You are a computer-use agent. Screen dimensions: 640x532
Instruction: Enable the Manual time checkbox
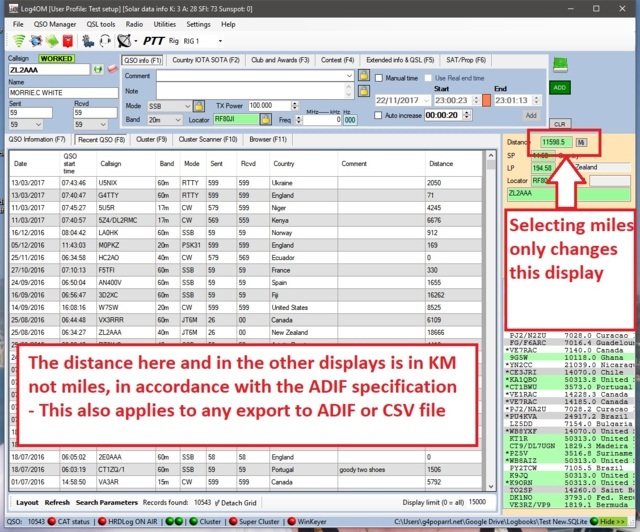tap(379, 78)
